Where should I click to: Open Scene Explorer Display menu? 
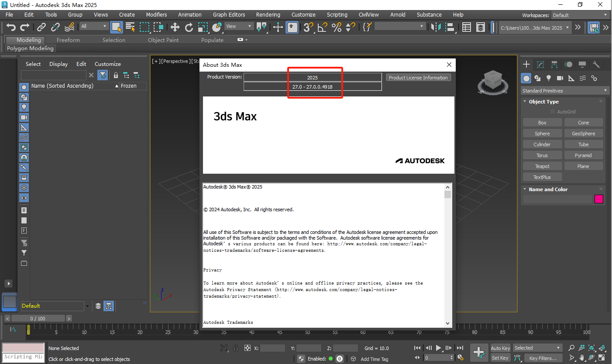(x=58, y=64)
